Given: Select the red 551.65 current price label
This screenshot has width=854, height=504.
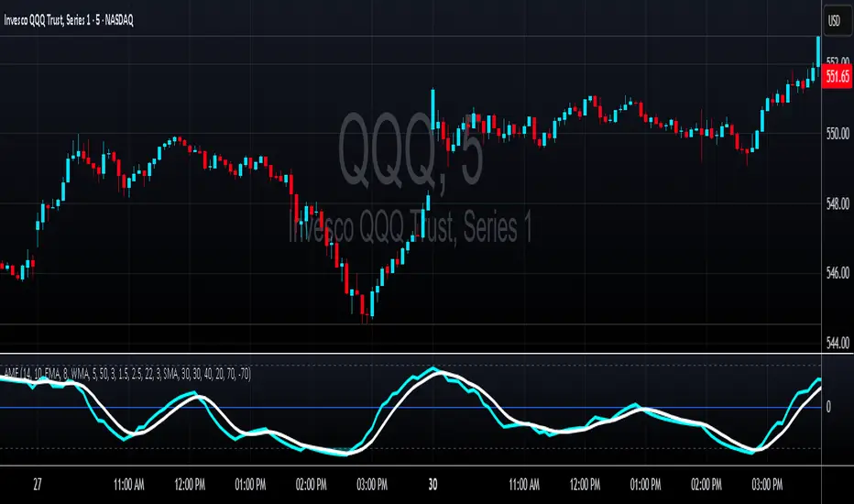Looking at the screenshot, I should click(x=838, y=76).
